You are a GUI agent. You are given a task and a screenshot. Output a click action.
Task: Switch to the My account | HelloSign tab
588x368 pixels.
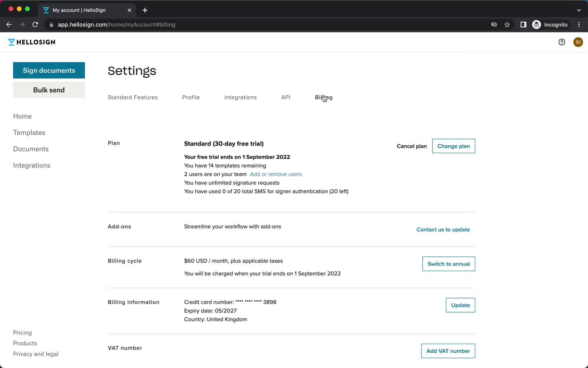coord(87,10)
